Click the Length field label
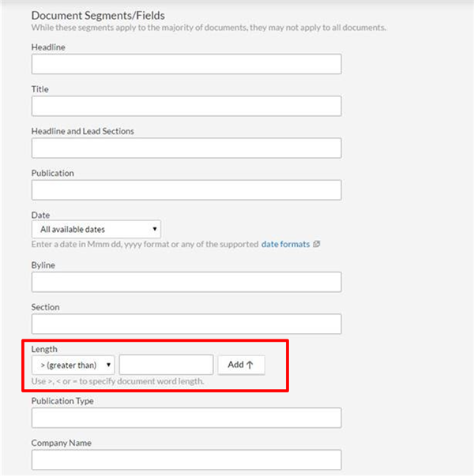The image size is (474, 476). pyautogui.click(x=44, y=349)
